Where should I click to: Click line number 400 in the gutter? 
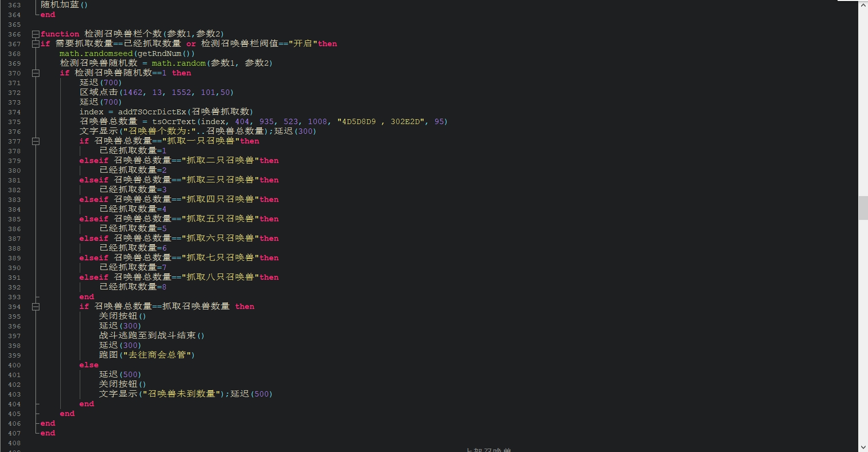tap(15, 365)
